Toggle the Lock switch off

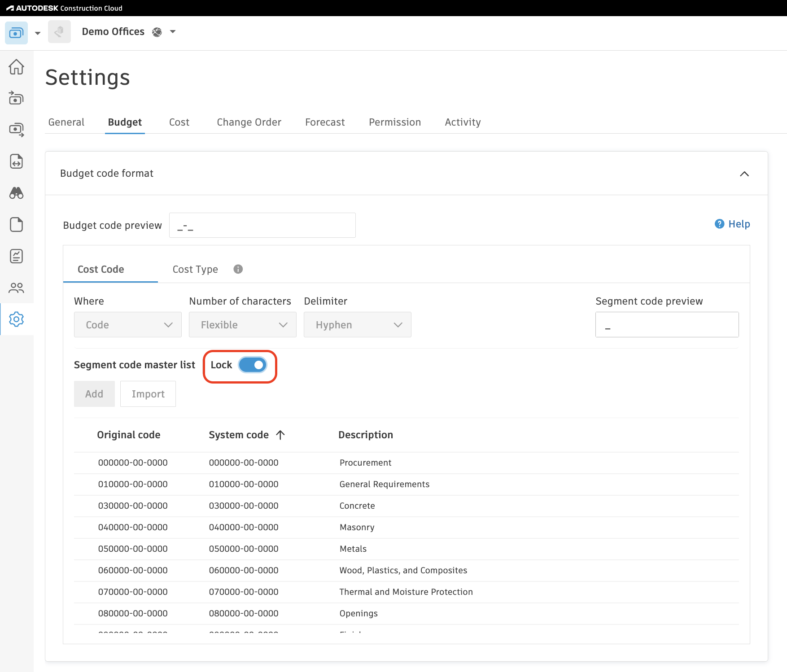pyautogui.click(x=253, y=365)
